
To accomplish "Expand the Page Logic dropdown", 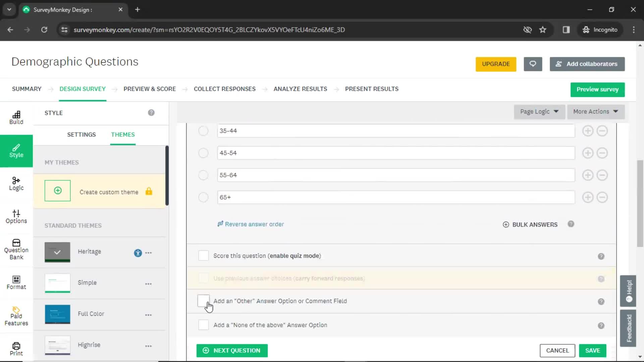I will tap(539, 112).
